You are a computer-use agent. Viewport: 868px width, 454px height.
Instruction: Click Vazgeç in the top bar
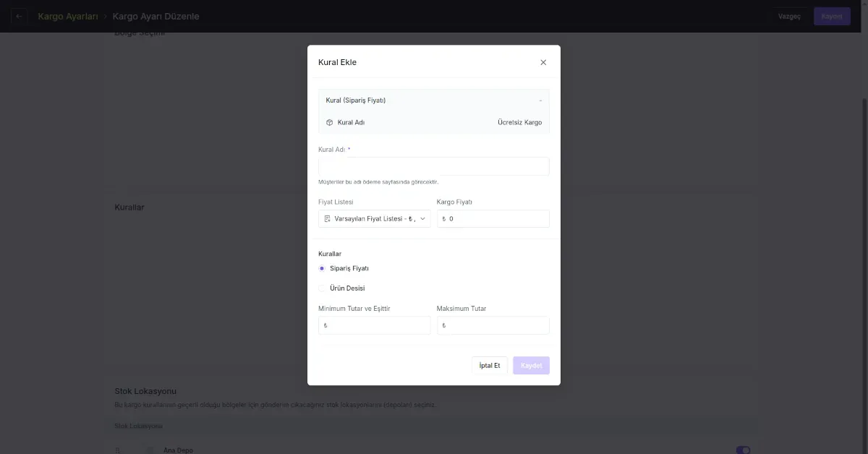click(x=789, y=16)
